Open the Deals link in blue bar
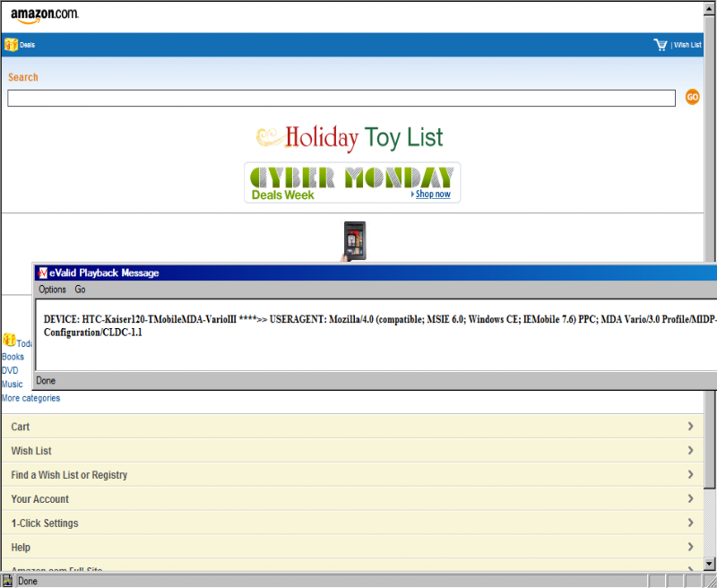The width and height of the screenshot is (717, 588). coord(28,45)
